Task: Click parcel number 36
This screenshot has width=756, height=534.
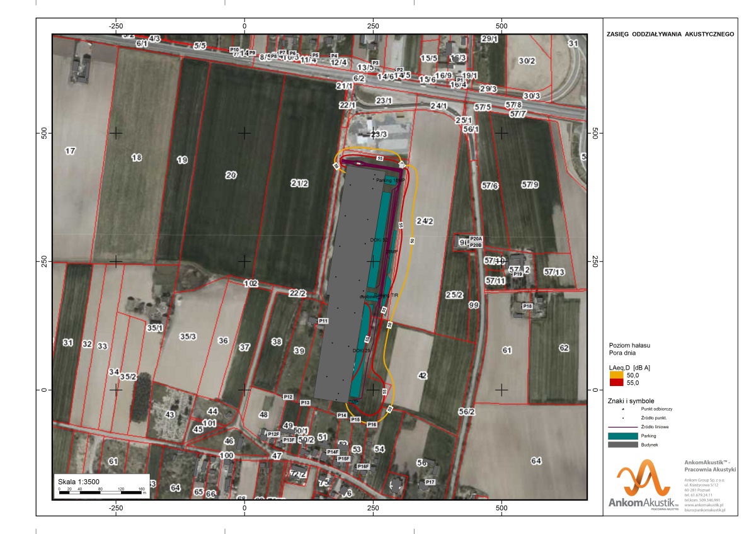Action: click(222, 341)
